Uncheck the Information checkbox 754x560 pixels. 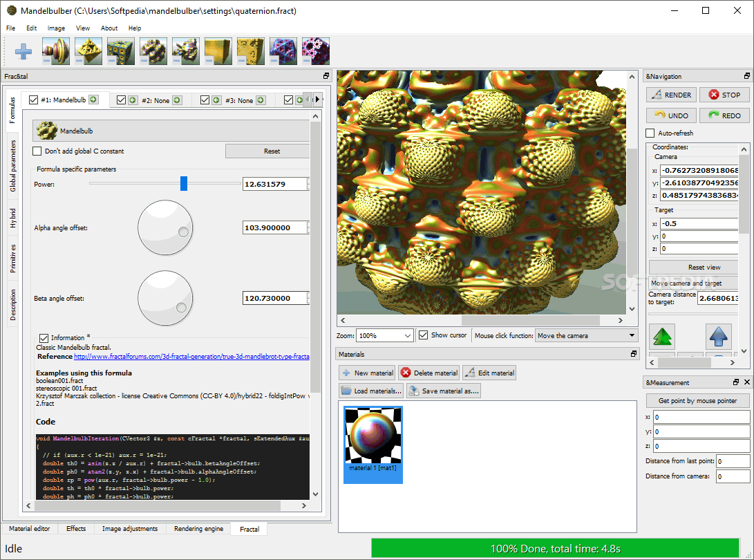tap(44, 338)
